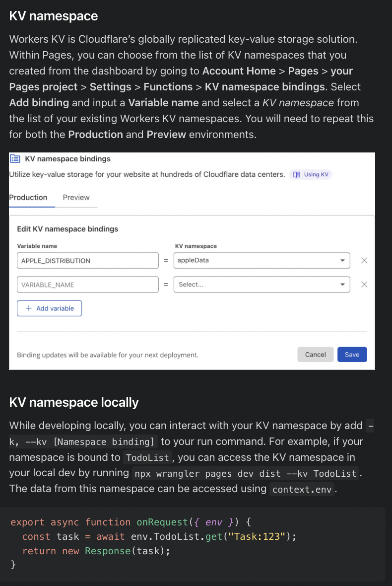Open the appleData KV namespace dropdown
This screenshot has height=586, width=392.
[261, 261]
